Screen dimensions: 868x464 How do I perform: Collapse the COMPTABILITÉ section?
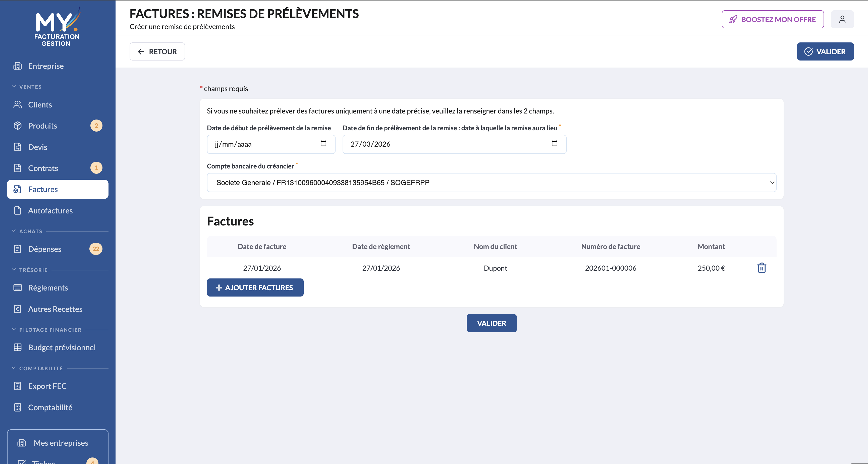[x=14, y=368]
